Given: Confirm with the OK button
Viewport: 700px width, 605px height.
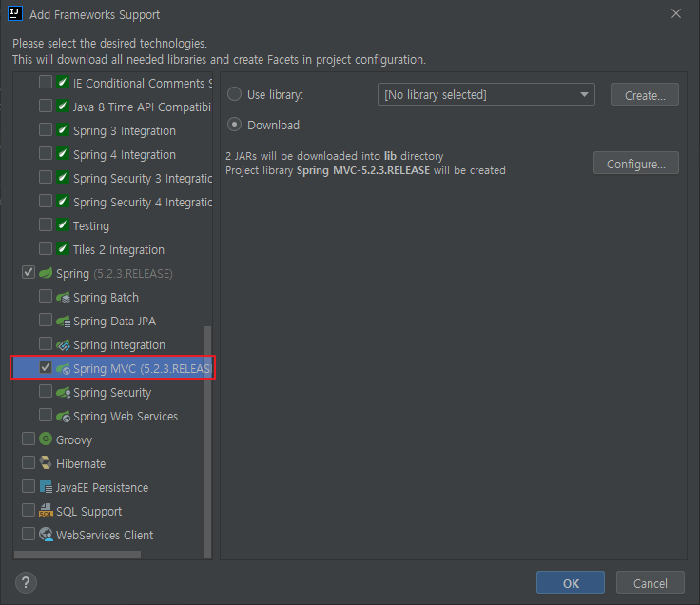Looking at the screenshot, I should coord(571,583).
